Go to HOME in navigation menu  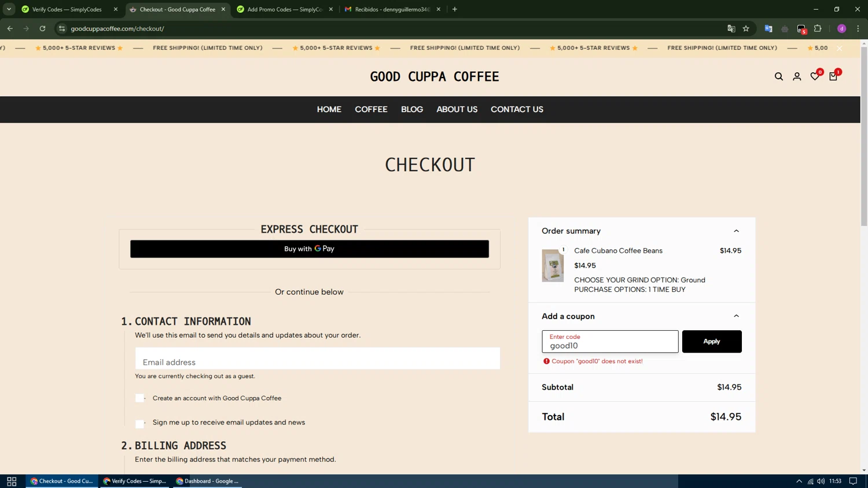[x=329, y=109]
